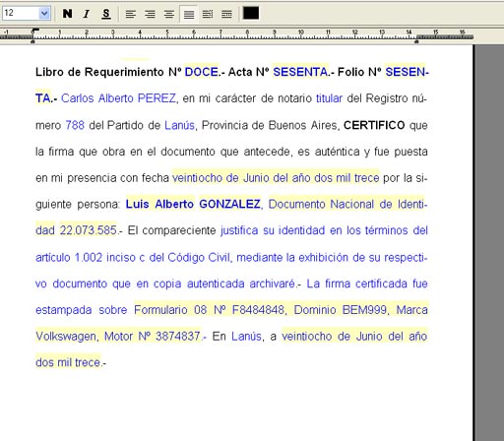Click the fifth alignment icon with dots
This screenshot has width=504, height=441.
208,14
